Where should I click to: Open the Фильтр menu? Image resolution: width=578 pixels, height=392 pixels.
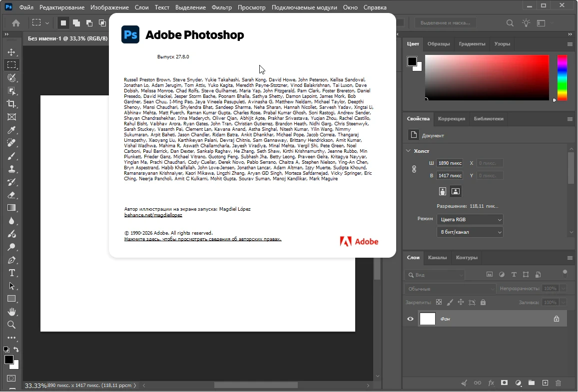(x=221, y=7)
